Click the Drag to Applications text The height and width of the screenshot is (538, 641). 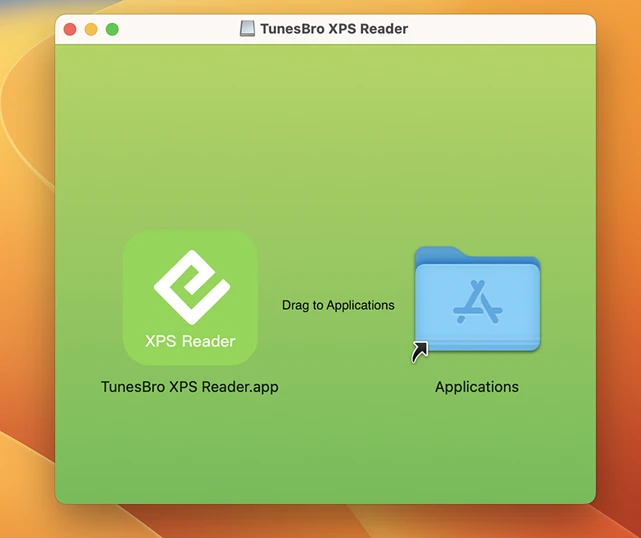338,305
